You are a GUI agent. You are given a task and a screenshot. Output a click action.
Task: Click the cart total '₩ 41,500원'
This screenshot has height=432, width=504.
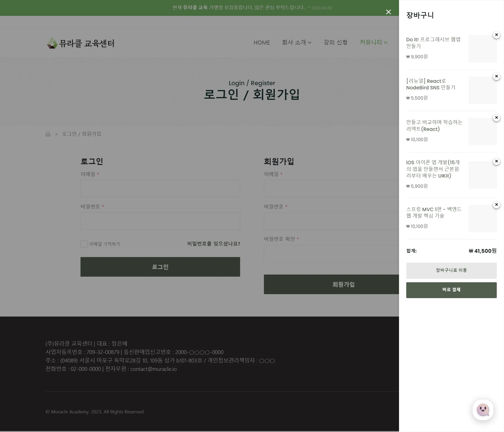483,251
